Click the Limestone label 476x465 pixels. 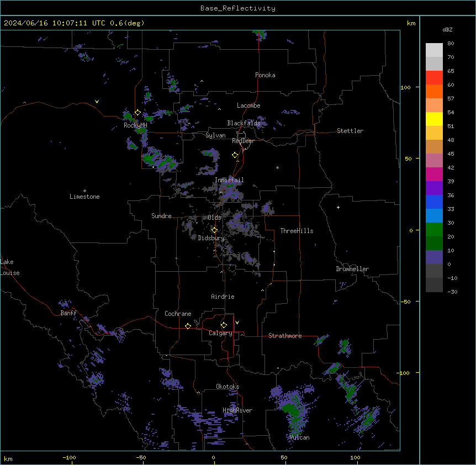pyautogui.click(x=84, y=197)
